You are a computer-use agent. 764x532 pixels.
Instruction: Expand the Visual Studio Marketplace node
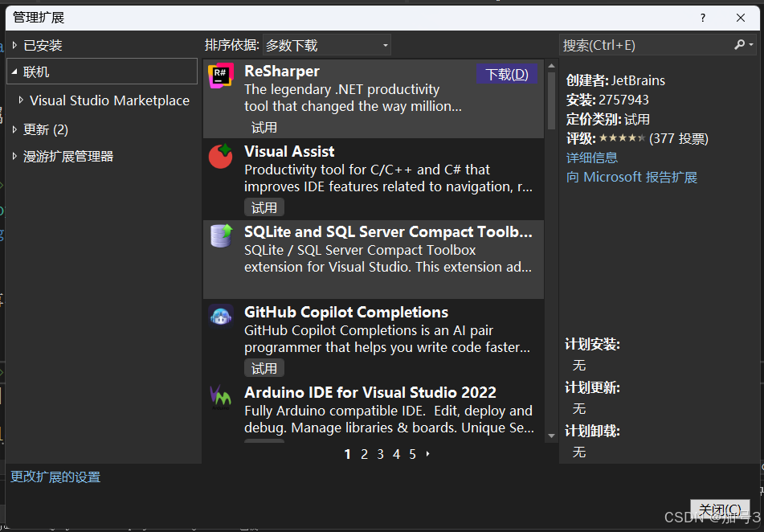[x=21, y=100]
